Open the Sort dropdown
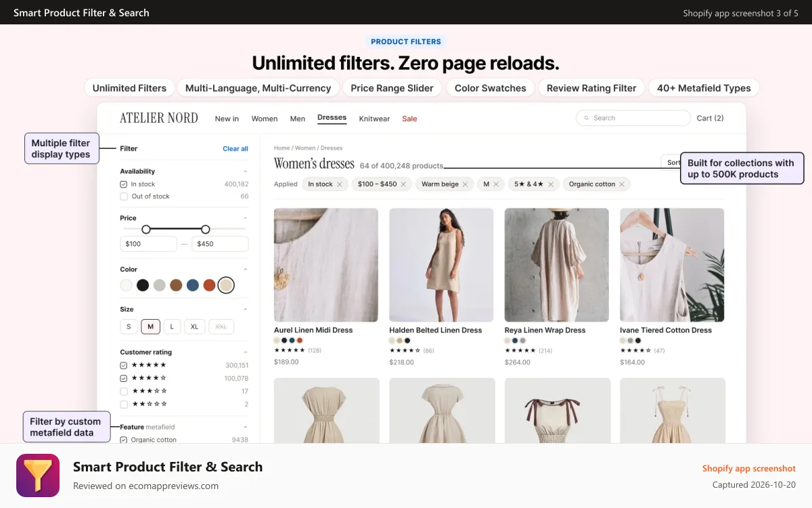Image resolution: width=812 pixels, height=508 pixels. [671, 163]
